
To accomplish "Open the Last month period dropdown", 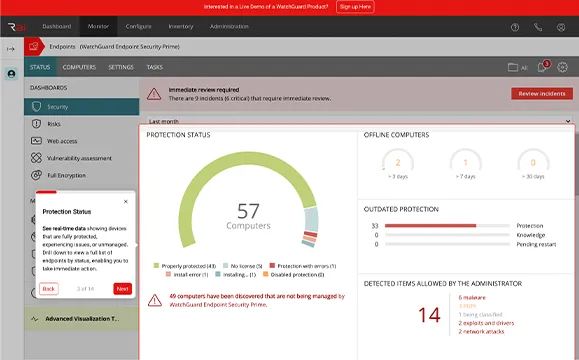I will (x=360, y=121).
